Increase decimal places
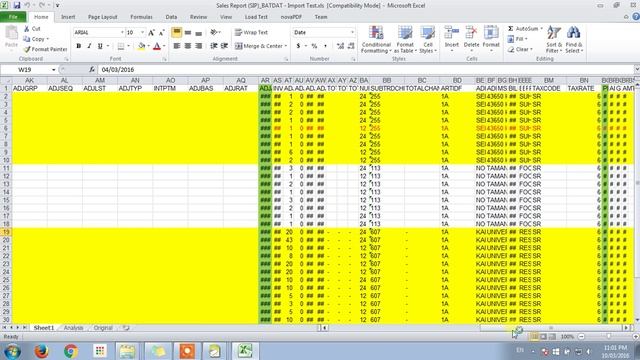 pos(340,46)
